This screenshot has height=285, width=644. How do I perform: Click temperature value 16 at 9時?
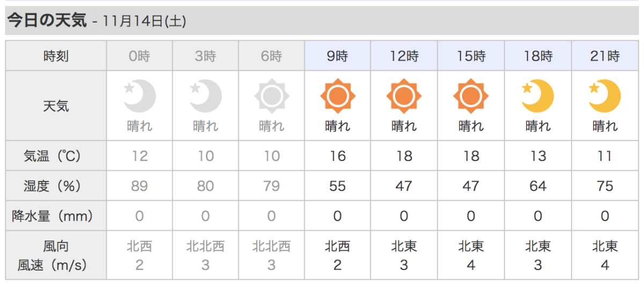click(338, 156)
